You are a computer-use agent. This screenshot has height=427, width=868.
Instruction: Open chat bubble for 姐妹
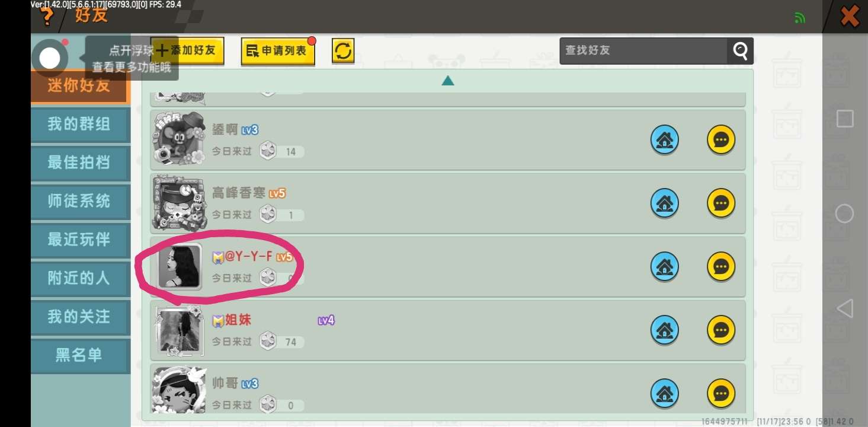(721, 330)
